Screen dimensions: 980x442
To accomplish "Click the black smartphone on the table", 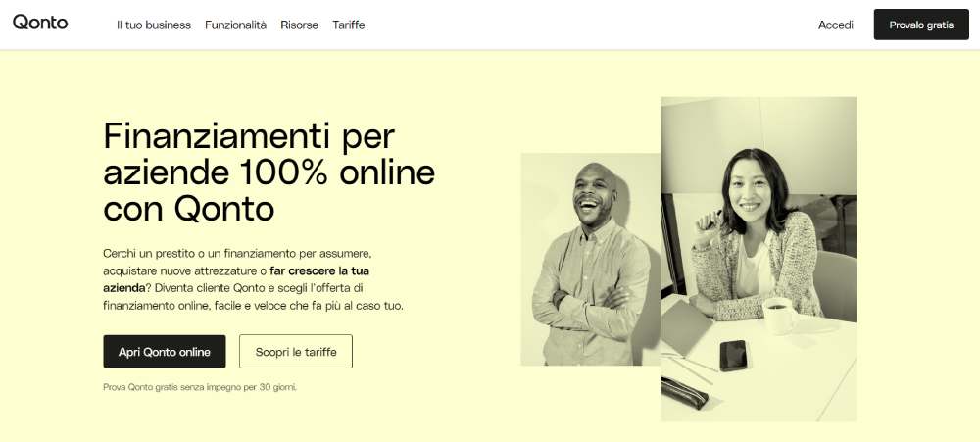I will point(732,356).
